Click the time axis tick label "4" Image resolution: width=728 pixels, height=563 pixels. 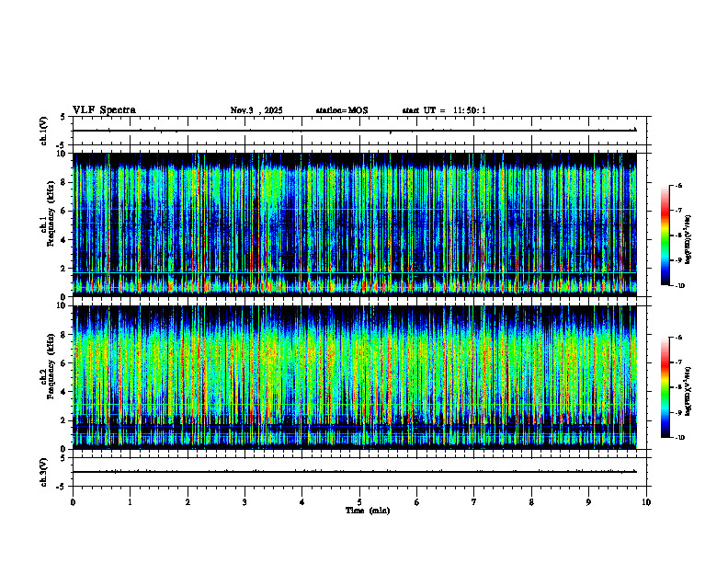301,502
